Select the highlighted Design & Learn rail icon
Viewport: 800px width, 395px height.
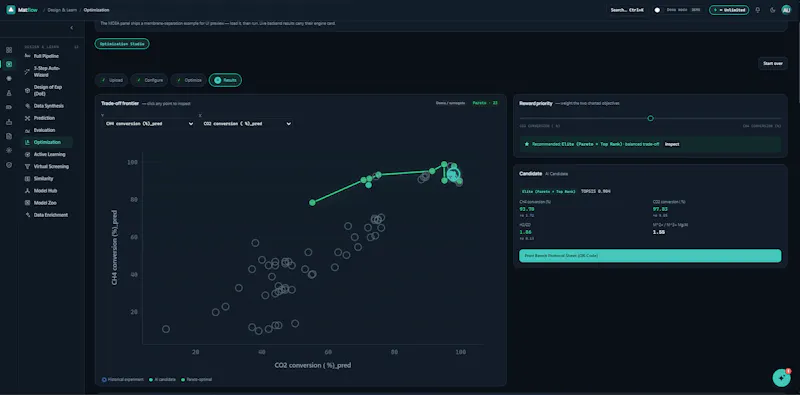9,64
